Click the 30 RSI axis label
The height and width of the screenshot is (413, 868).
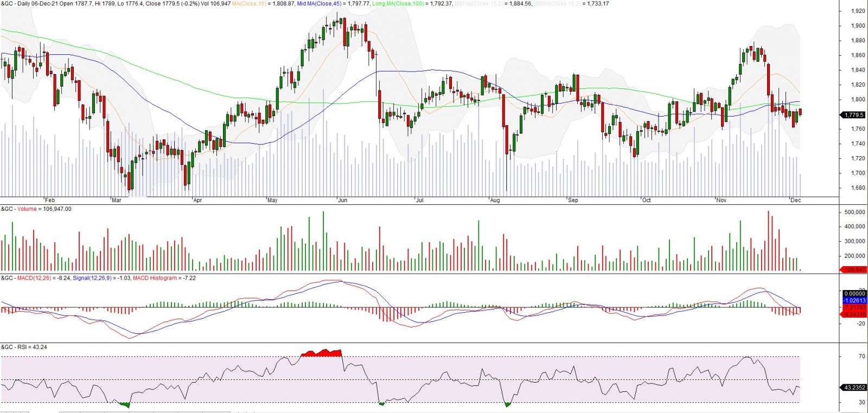tap(862, 402)
